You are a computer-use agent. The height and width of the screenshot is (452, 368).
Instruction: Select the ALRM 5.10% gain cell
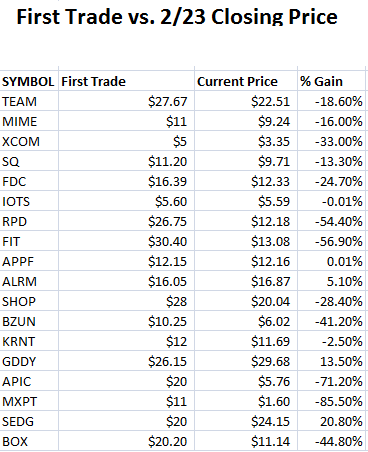coord(331,281)
